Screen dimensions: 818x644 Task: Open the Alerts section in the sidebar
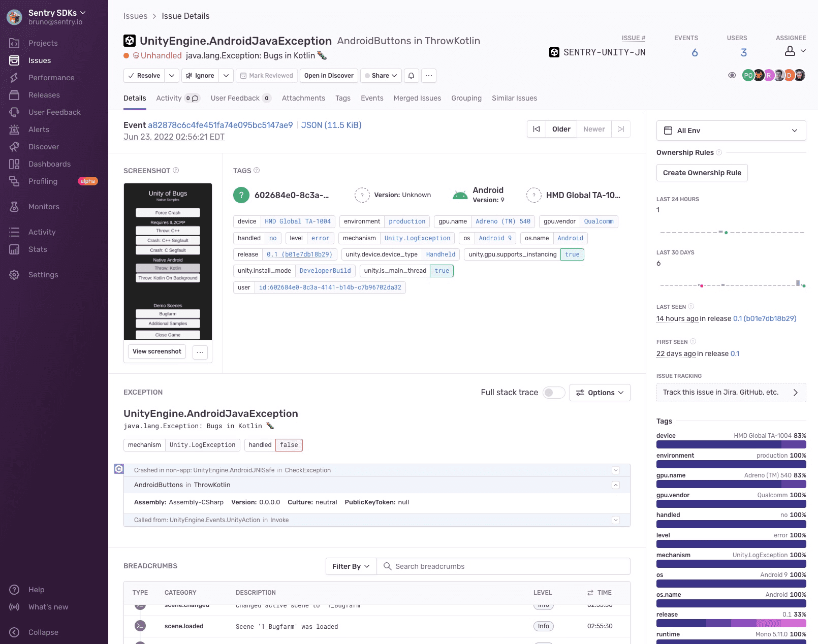coord(39,130)
